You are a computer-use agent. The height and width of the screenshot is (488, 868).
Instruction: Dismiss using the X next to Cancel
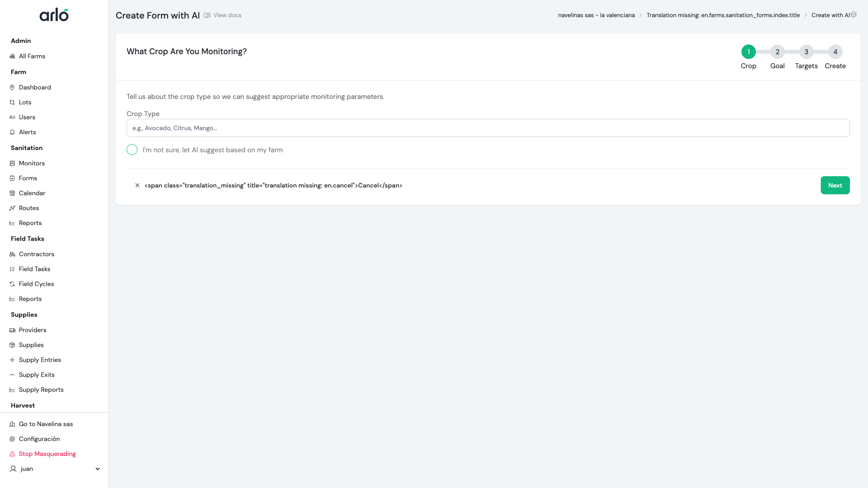(137, 185)
